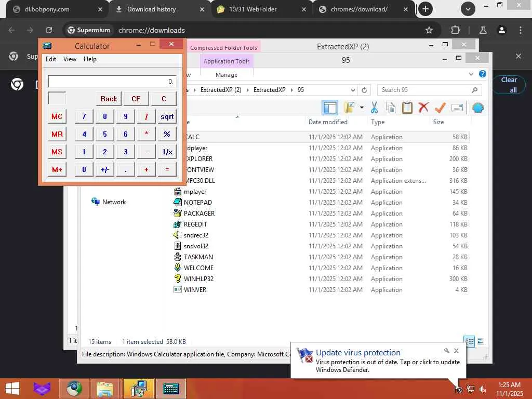This screenshot has width=532, height=399.
Task: Refresh the 95 folder address bar
Action: [x=364, y=90]
